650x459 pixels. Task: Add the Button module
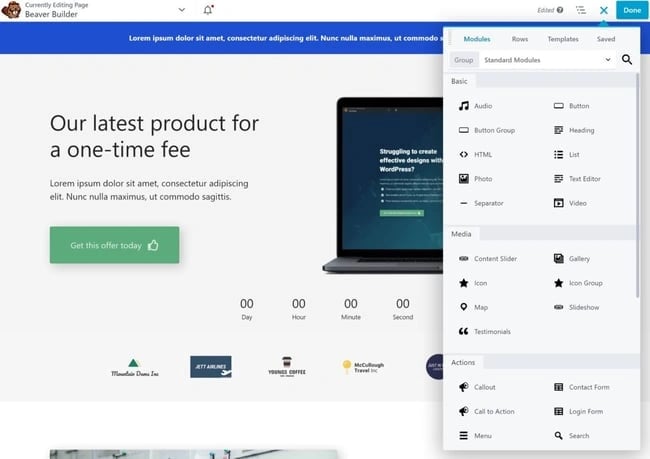pyautogui.click(x=572, y=106)
